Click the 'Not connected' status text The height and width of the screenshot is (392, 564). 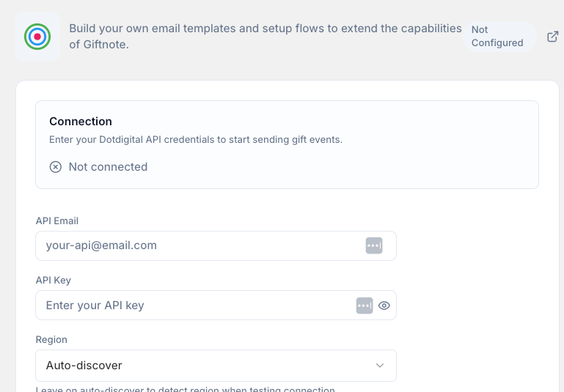(x=108, y=167)
